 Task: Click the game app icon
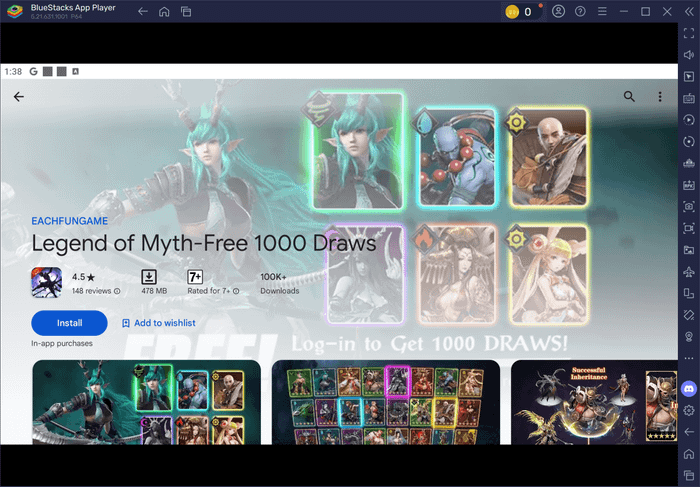pos(46,282)
